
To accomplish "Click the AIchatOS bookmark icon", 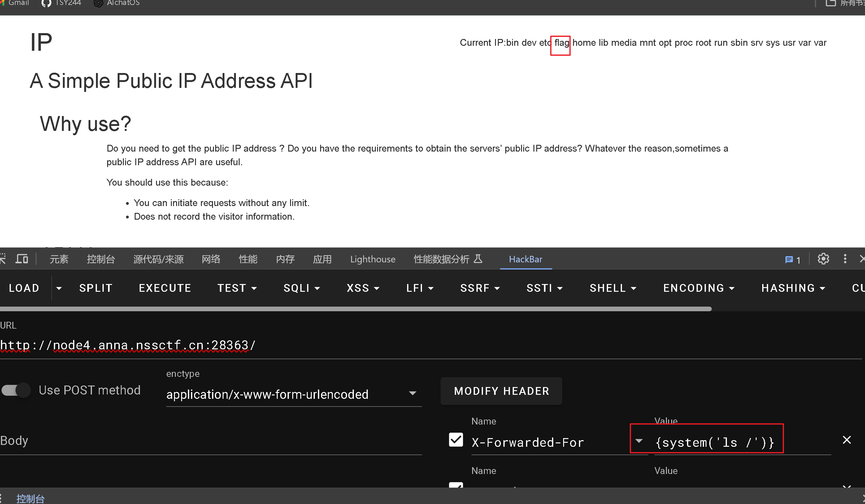I will pyautogui.click(x=98, y=3).
